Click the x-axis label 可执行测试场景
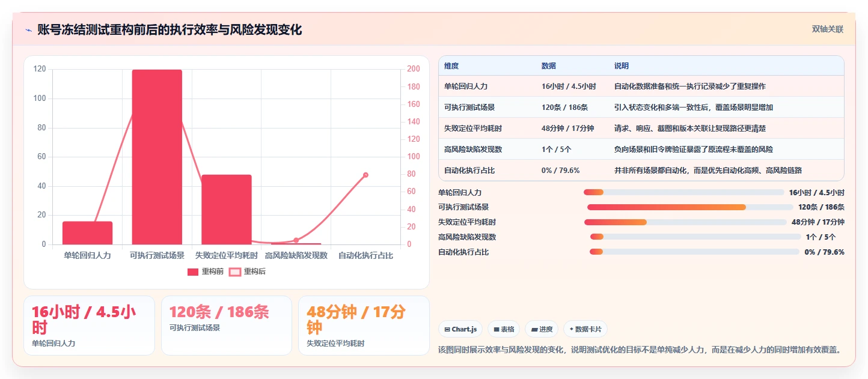868x379 pixels. [x=157, y=255]
